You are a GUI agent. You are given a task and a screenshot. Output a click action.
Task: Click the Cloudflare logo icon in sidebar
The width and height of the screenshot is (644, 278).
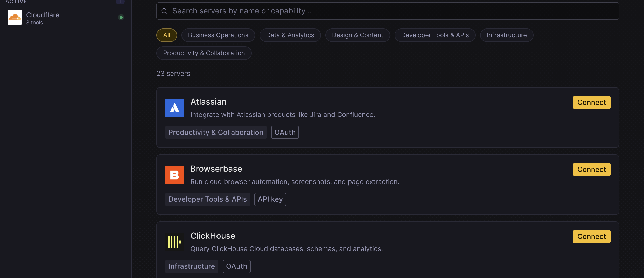(15, 17)
